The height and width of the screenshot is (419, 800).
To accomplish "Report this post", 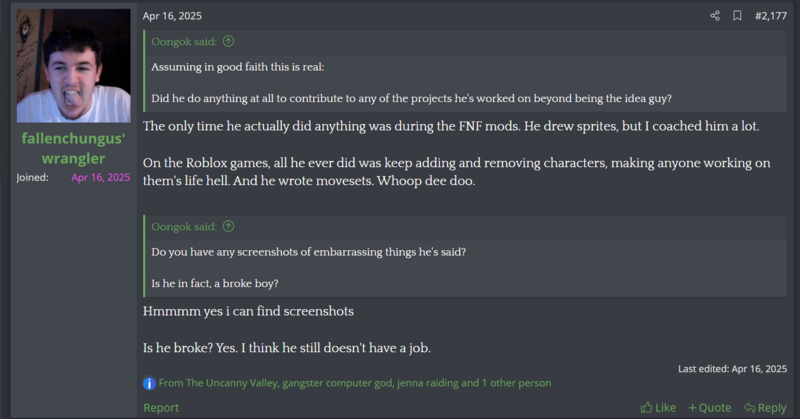I will click(x=161, y=407).
